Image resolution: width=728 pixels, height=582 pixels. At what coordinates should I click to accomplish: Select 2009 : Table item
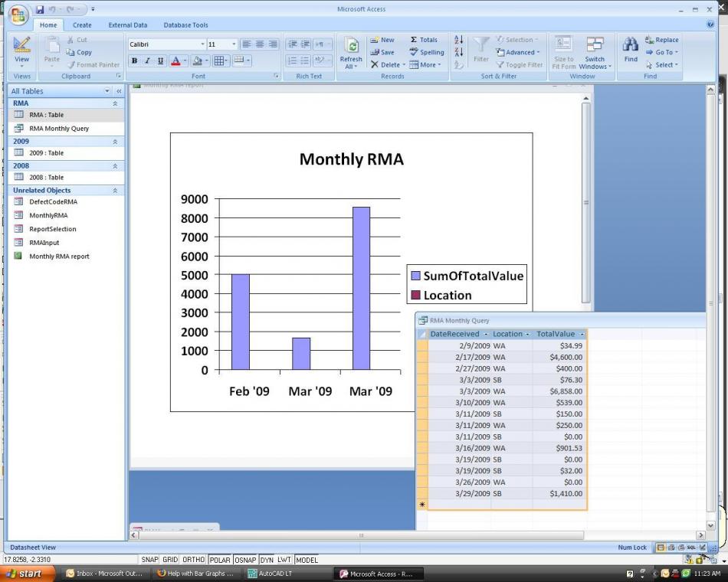(x=67, y=152)
